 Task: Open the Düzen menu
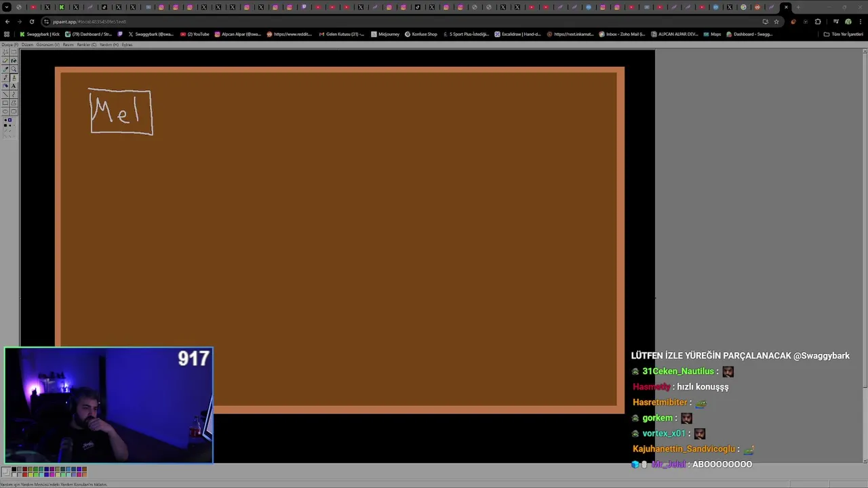(x=27, y=45)
